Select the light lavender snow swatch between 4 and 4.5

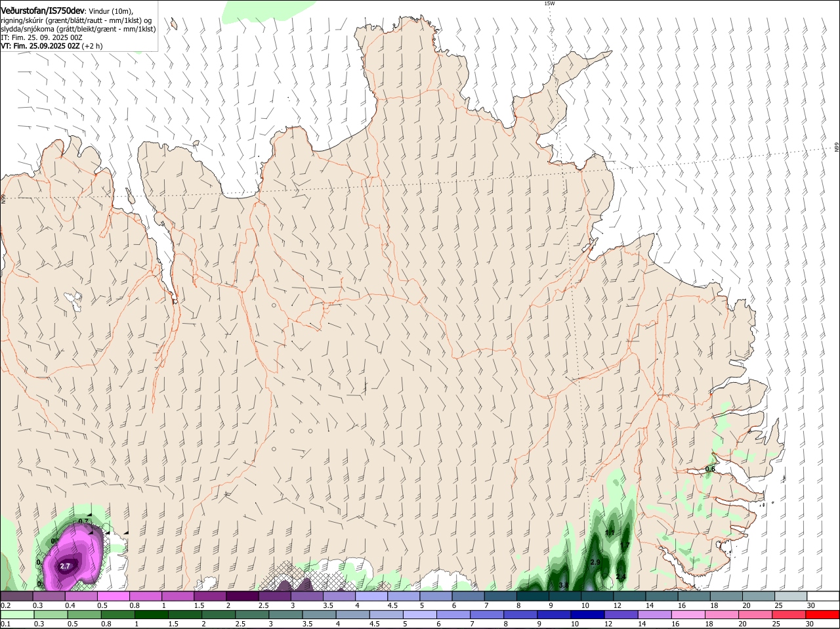(371, 596)
